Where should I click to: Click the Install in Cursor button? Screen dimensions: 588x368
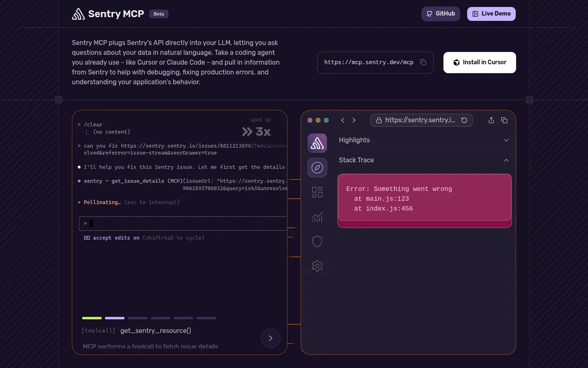point(480,62)
